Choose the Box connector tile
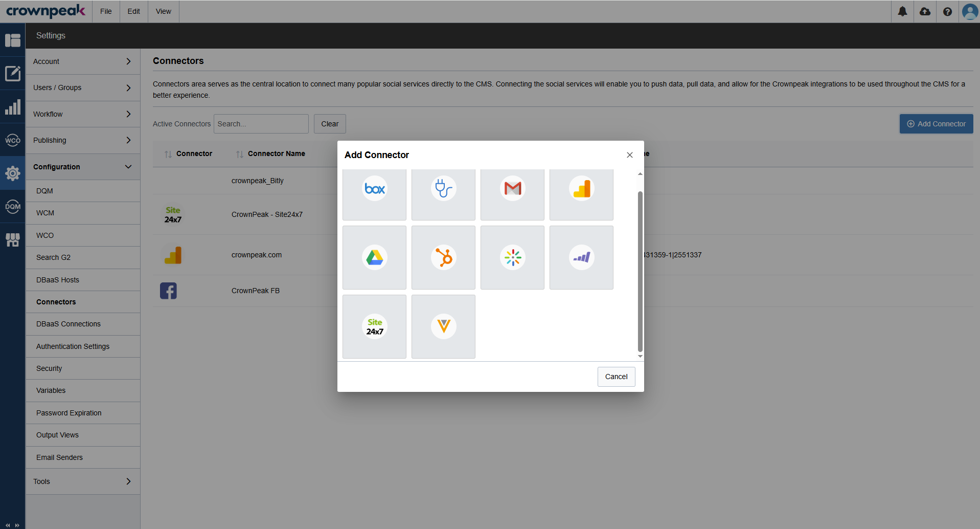The image size is (980, 529). tap(374, 194)
